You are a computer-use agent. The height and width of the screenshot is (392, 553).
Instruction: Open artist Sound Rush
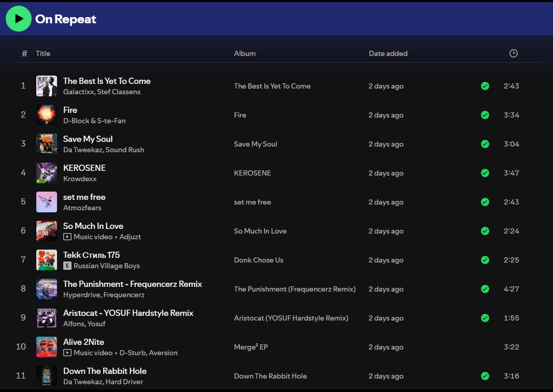[124, 150]
